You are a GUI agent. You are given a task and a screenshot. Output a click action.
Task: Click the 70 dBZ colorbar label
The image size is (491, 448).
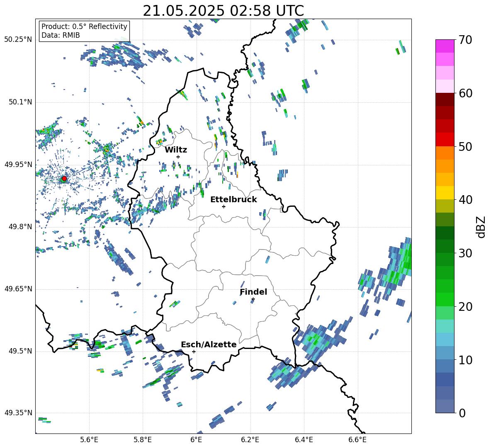coord(465,40)
